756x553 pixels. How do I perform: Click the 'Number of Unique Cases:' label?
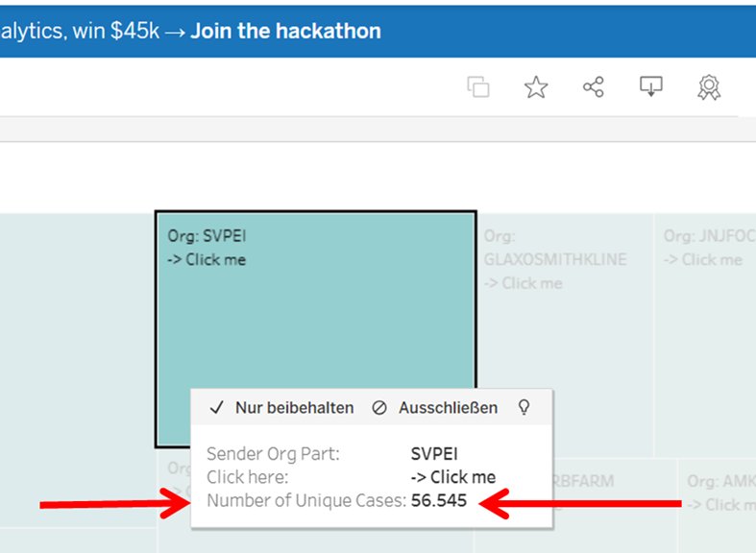(306, 500)
